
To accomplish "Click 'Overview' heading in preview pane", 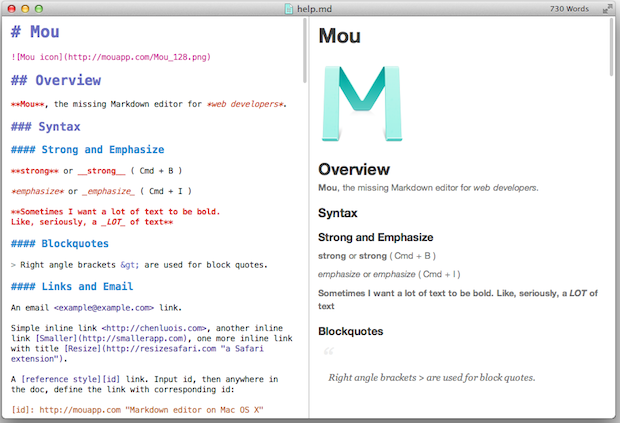I will (x=354, y=170).
